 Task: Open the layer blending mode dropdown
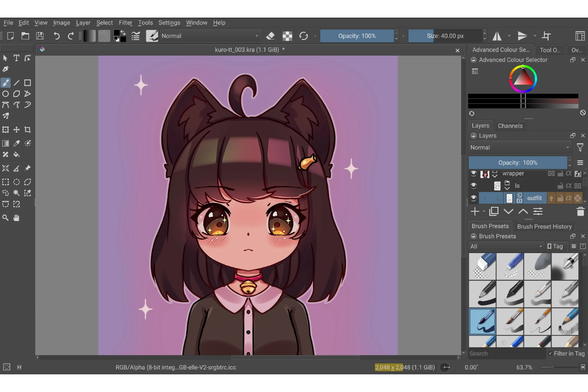(x=520, y=147)
